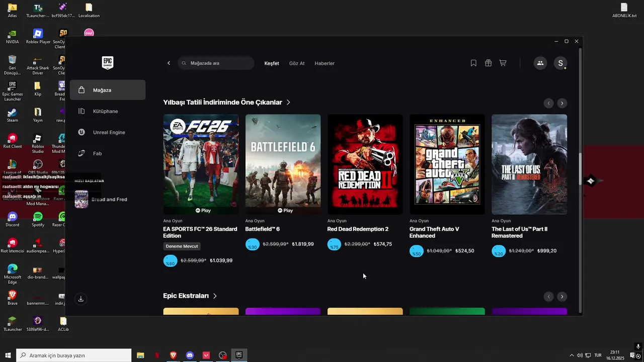Switch to the Keşfet tab
Screen dimensions: 644x362
(x=272, y=63)
